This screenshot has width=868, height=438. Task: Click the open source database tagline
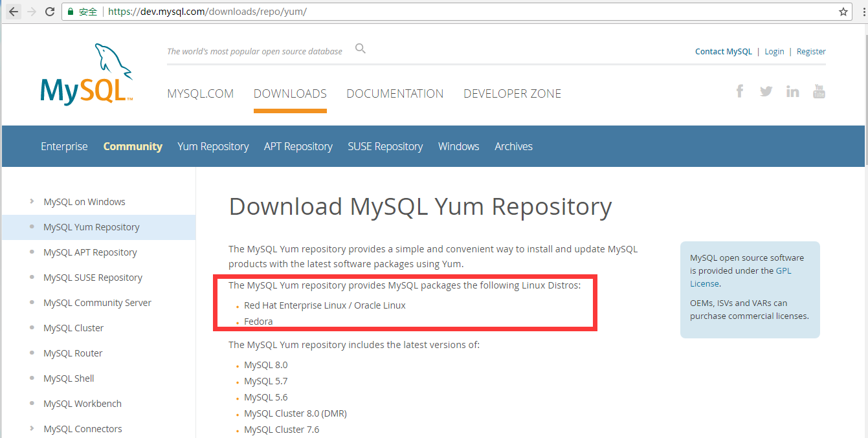254,52
